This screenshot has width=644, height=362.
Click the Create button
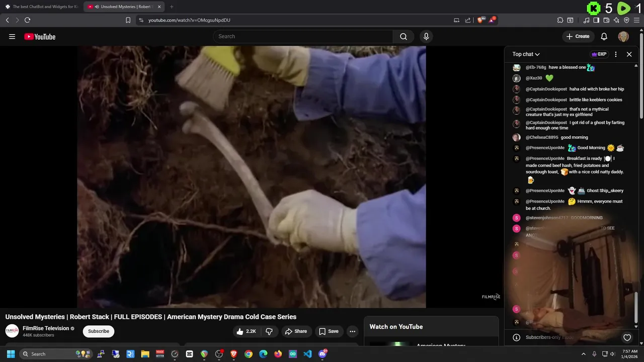578,36
